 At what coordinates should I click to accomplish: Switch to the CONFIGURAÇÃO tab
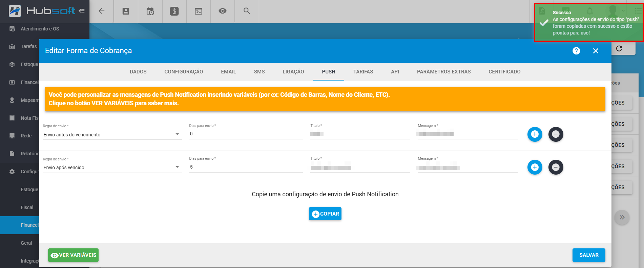[184, 72]
